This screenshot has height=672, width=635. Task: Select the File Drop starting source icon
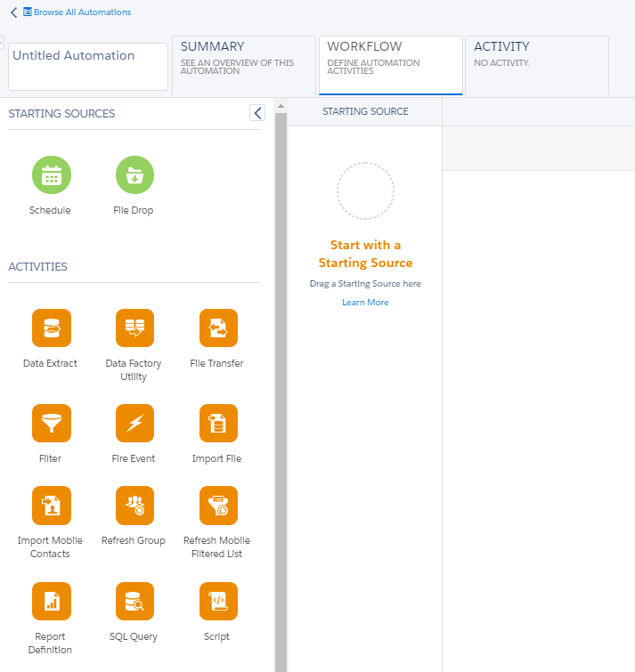coord(134,175)
